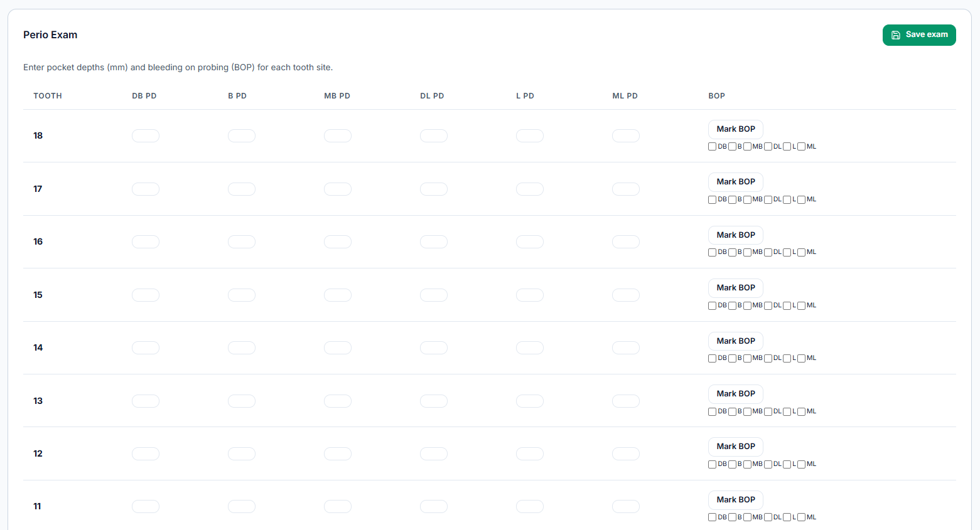Check the L bleeding box for tooth 14
This screenshot has height=530, width=980.
tap(787, 358)
